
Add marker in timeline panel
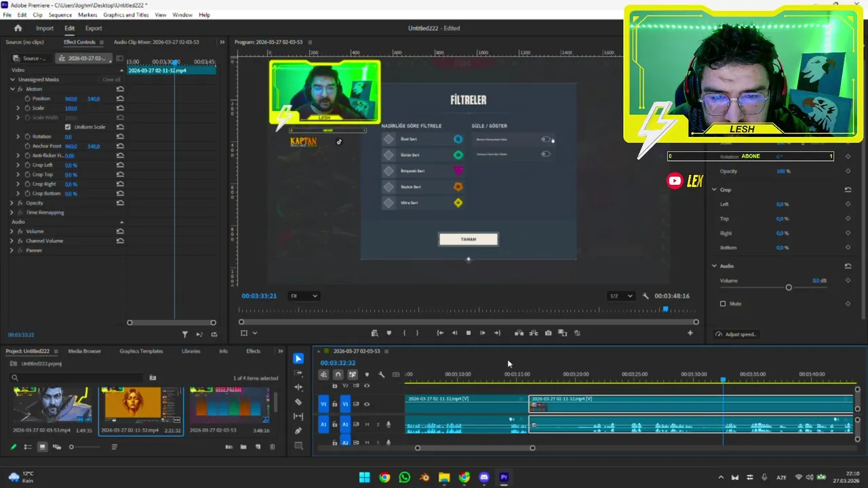pyautogui.click(x=367, y=374)
